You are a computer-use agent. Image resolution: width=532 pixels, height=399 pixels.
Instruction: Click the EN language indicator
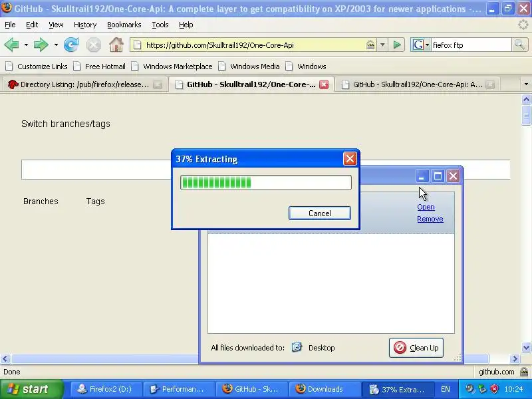pyautogui.click(x=446, y=389)
